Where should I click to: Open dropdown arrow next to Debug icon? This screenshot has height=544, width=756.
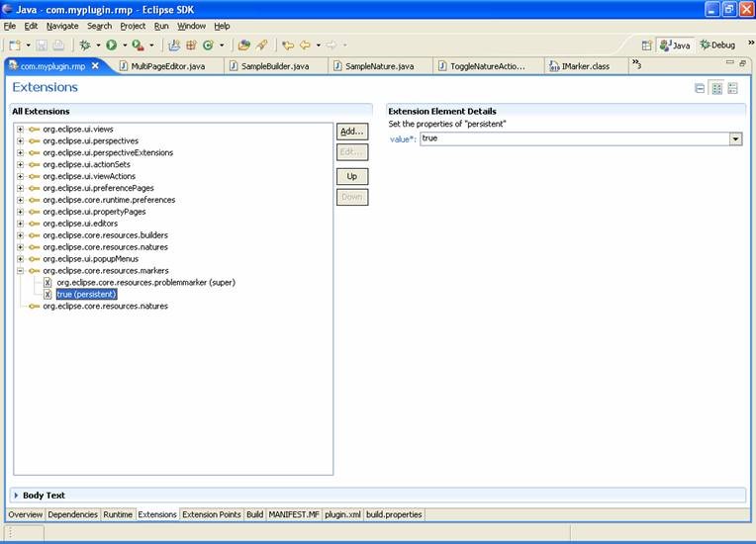pos(98,45)
